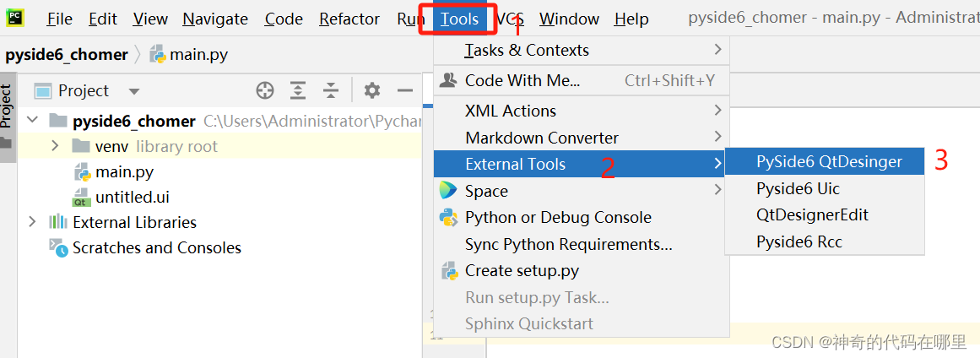Click the PyCharm logo icon
Viewport: 980px width, 358px height.
pos(15,18)
